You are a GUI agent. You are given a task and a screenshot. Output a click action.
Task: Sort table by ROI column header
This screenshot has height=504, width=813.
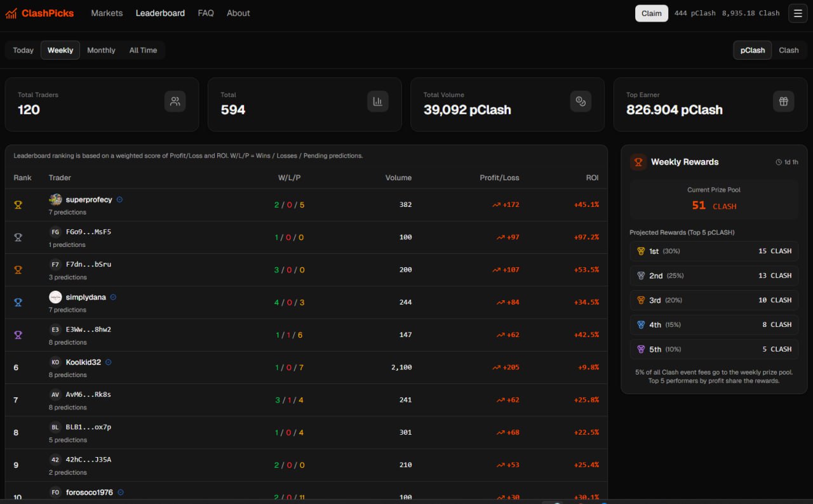tap(592, 178)
